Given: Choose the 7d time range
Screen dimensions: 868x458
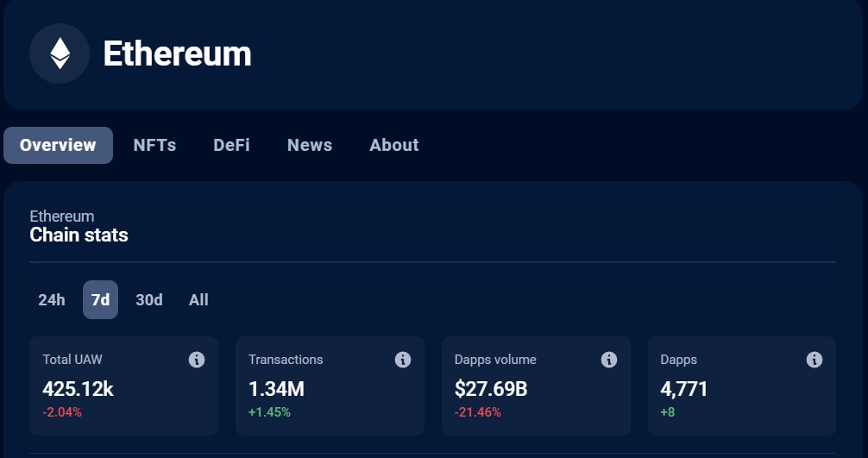Looking at the screenshot, I should pyautogui.click(x=100, y=300).
